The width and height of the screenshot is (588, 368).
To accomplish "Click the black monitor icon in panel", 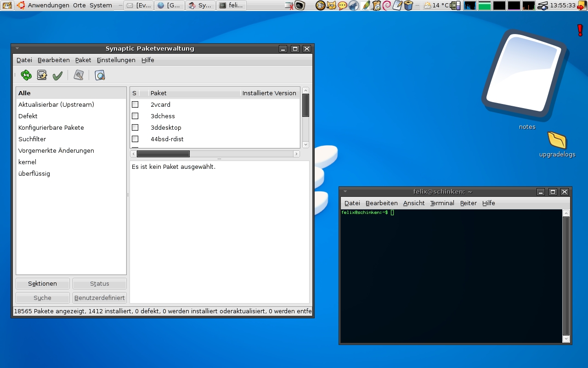I will [300, 6].
